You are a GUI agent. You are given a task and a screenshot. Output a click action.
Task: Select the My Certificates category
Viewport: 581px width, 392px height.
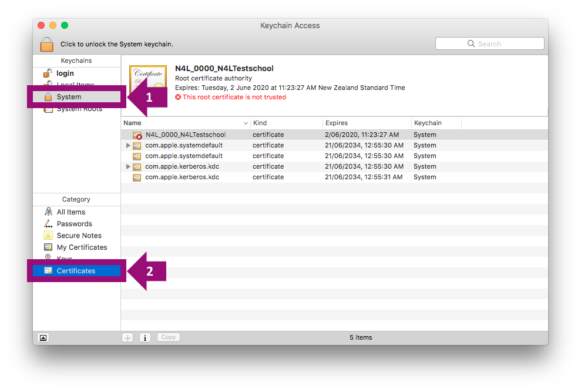(82, 247)
